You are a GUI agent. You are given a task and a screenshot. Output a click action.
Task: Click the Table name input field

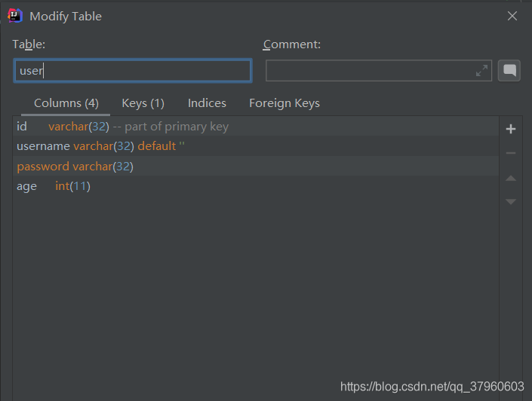point(133,71)
